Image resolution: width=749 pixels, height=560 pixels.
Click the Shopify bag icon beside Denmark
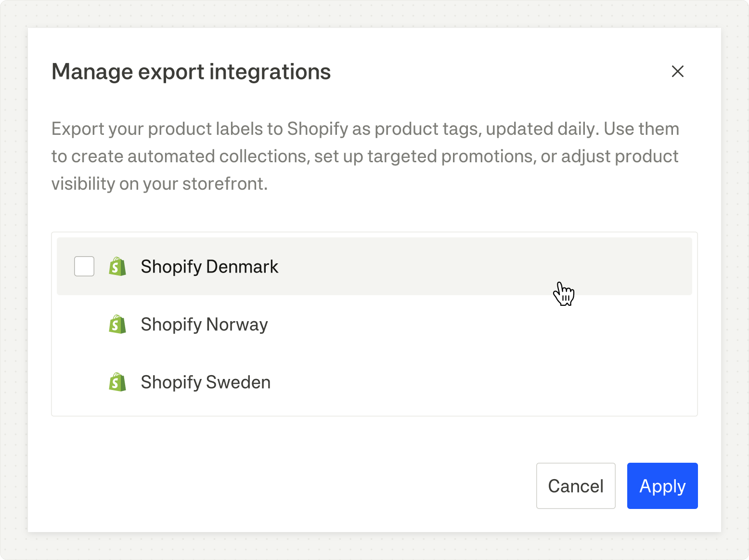click(117, 266)
